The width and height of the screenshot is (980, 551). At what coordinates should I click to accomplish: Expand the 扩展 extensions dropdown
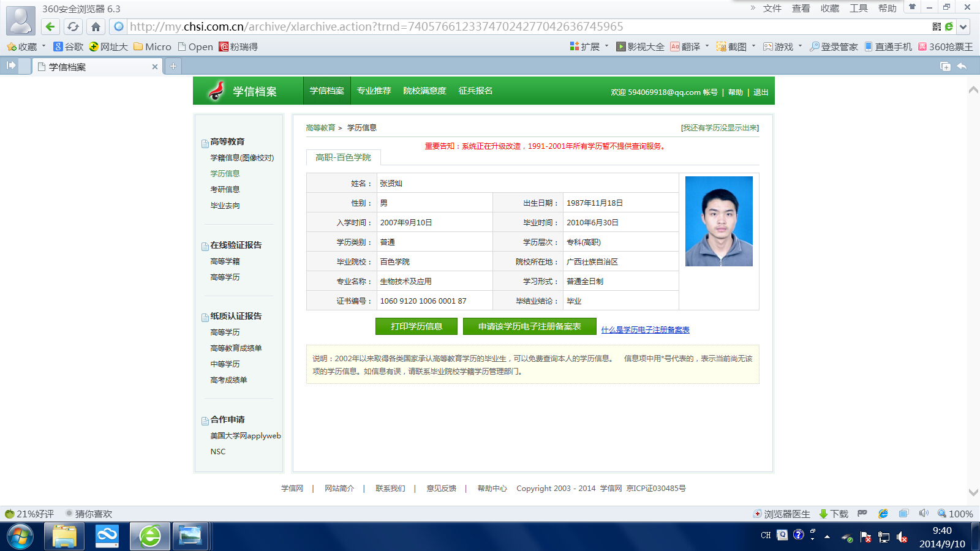pyautogui.click(x=607, y=46)
